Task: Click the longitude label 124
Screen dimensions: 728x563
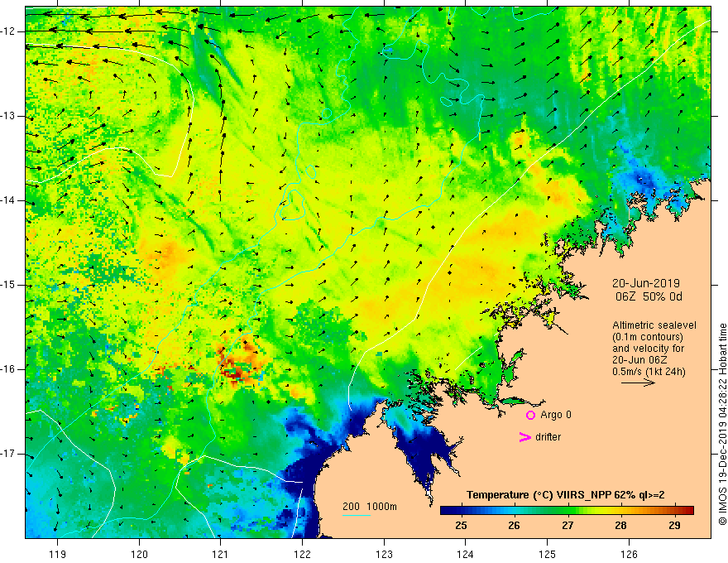Action: tap(466, 554)
